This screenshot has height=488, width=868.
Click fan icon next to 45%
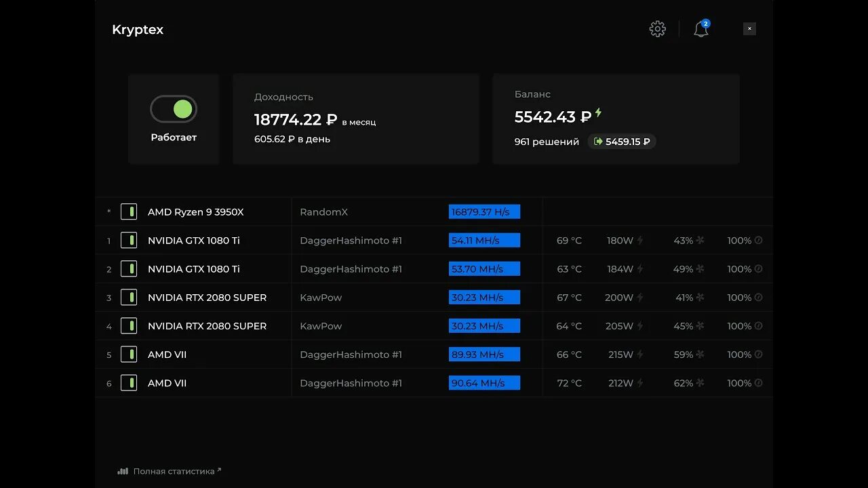[700, 326]
